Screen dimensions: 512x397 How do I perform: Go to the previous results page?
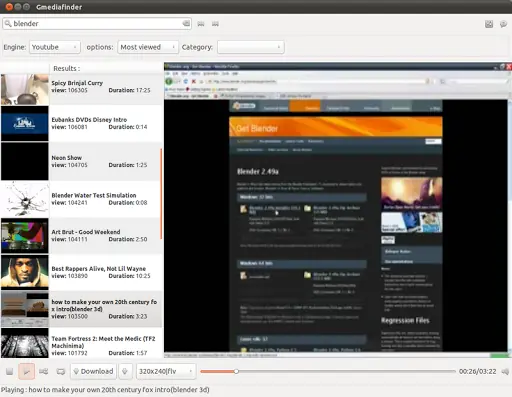[x=201, y=24]
